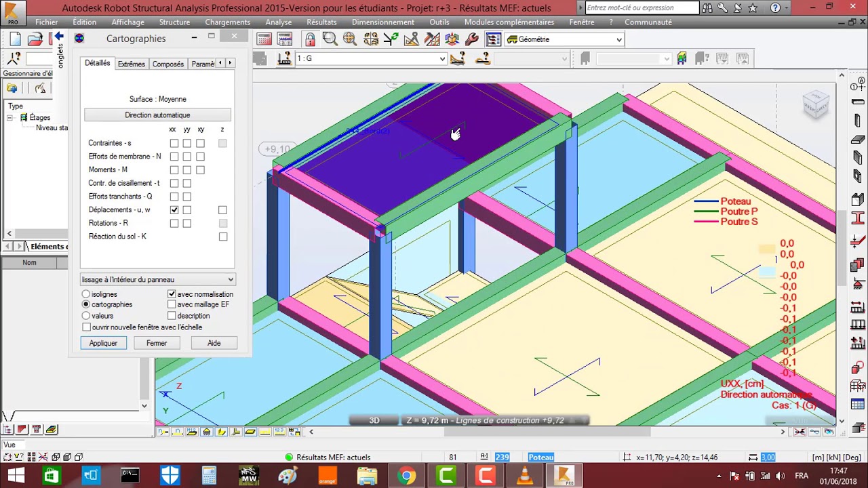Click the red I-beam bar tool on the right toolbar
This screenshot has width=868, height=488.
[x=858, y=218]
